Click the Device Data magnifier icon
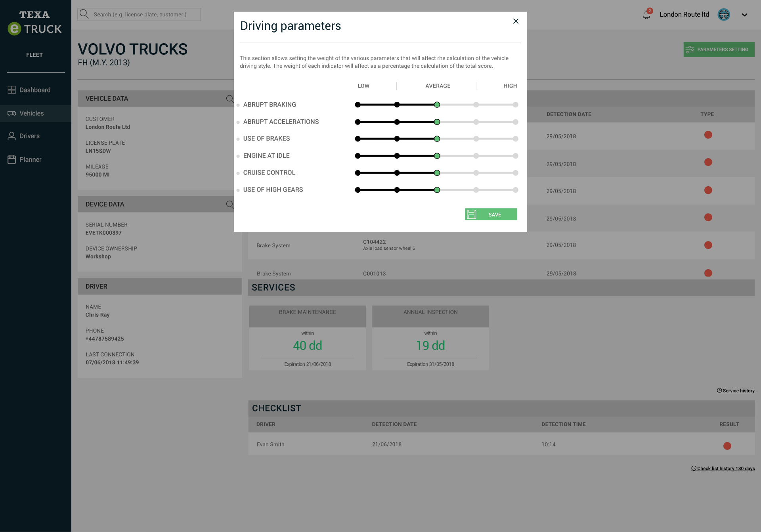This screenshot has height=532, width=761. coord(229,205)
